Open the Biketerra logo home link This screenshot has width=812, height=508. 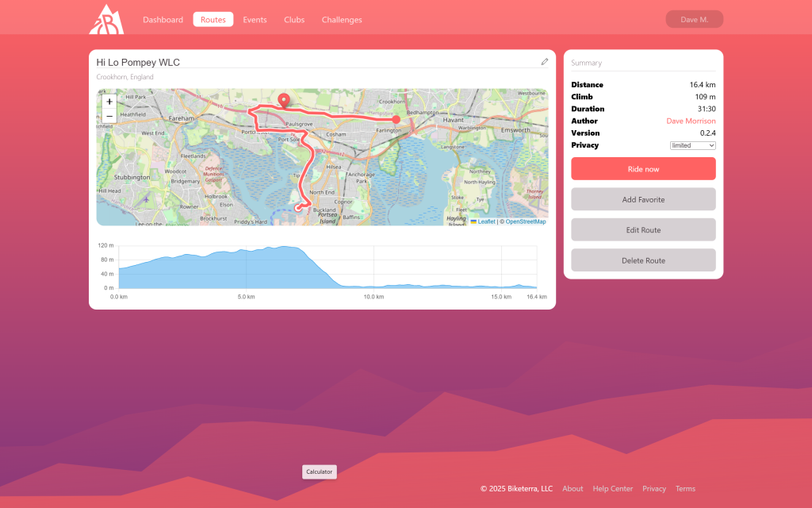click(x=106, y=20)
